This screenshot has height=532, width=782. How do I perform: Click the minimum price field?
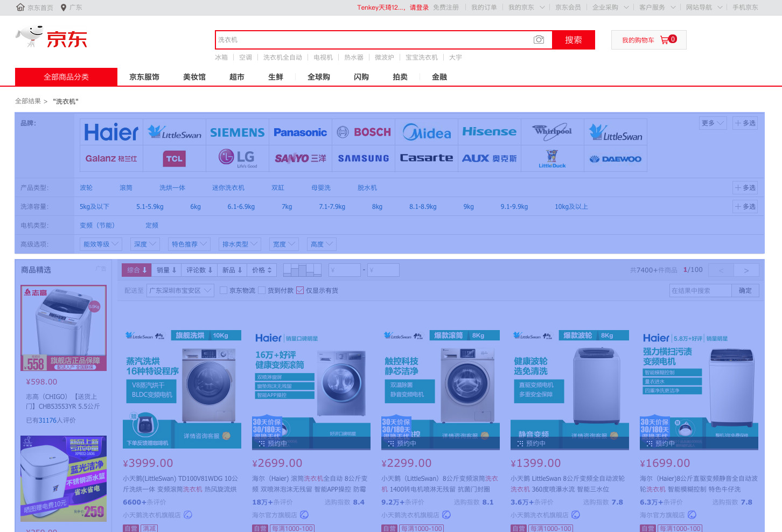point(345,270)
